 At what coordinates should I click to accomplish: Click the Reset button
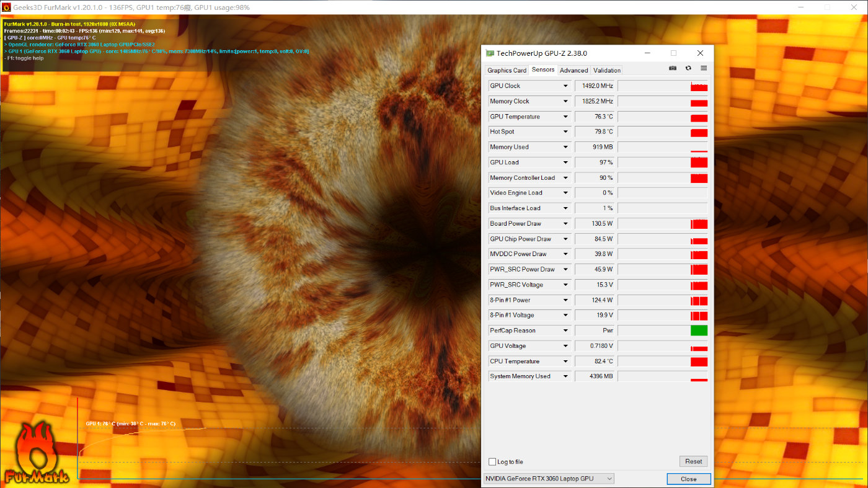pyautogui.click(x=694, y=461)
